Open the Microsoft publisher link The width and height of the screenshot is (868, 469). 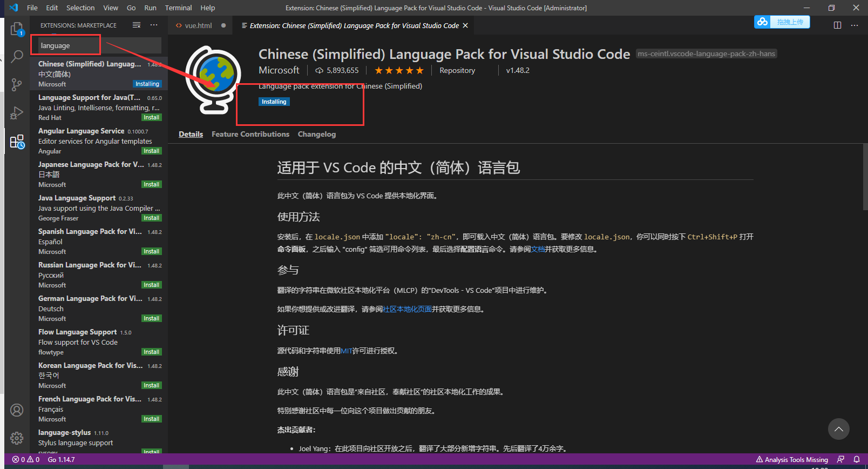point(279,70)
